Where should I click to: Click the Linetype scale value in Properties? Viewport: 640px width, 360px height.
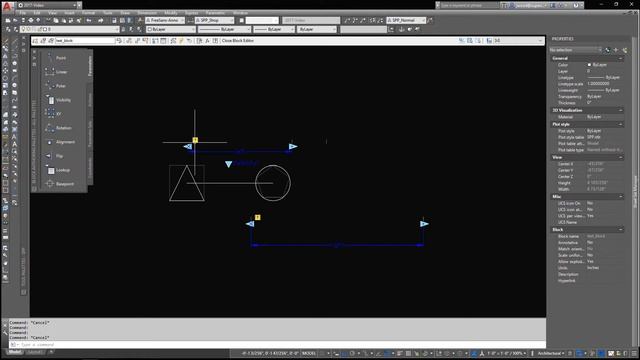click(x=598, y=84)
